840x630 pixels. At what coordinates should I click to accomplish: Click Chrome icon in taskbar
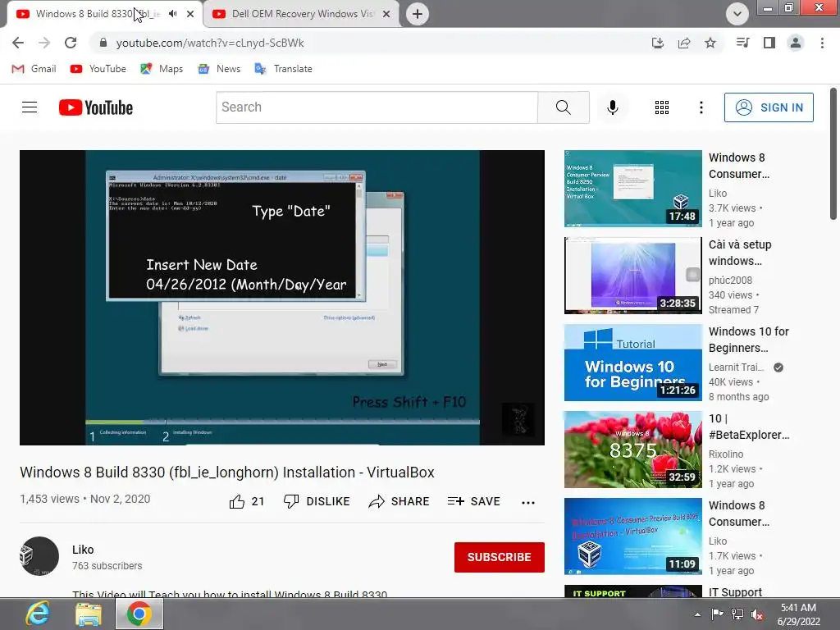[139, 614]
